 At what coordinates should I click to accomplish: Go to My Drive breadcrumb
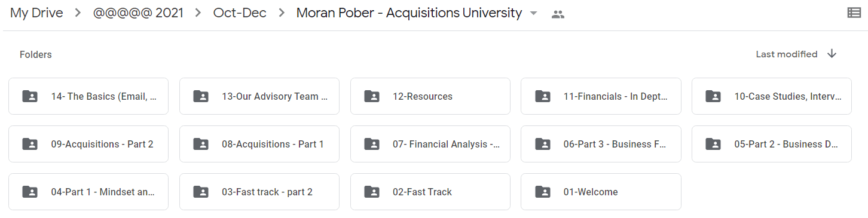click(x=36, y=13)
